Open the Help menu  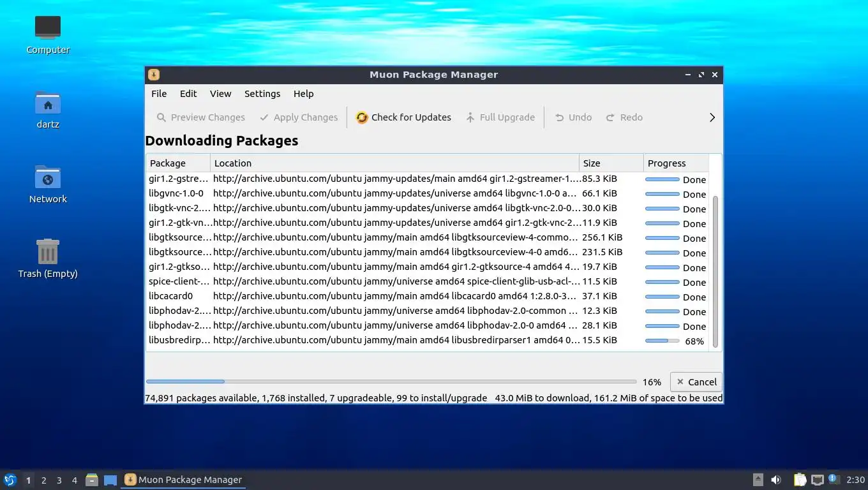tap(303, 94)
